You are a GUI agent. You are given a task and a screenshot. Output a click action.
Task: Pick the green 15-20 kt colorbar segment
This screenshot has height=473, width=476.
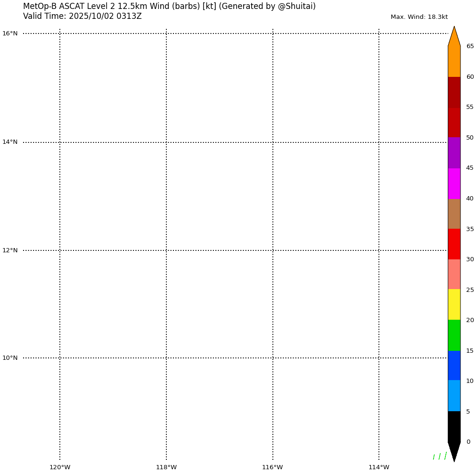coord(454,335)
